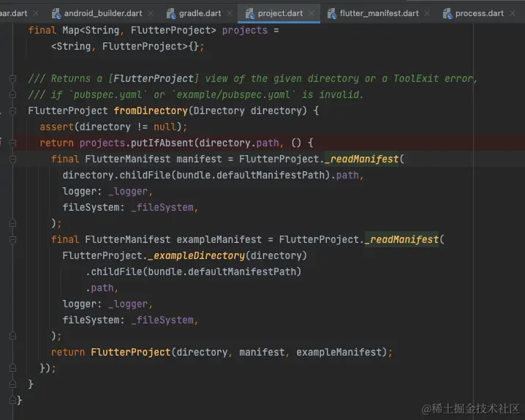Click 'example/pubspec.yaml' in the comment
Image resolution: width=525 pixels, height=420 pixels.
click(233, 95)
